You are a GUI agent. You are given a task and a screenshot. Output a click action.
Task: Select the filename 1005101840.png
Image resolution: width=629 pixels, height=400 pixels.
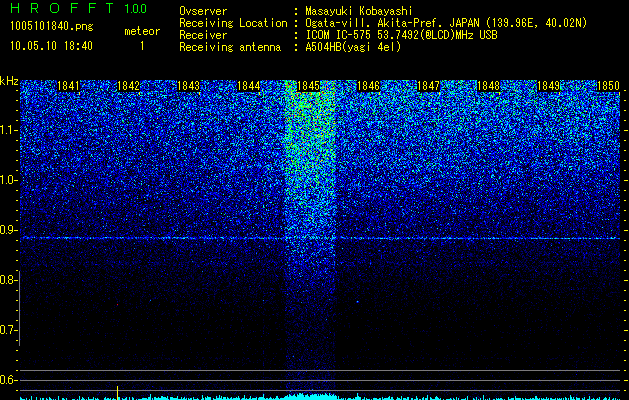[52, 27]
